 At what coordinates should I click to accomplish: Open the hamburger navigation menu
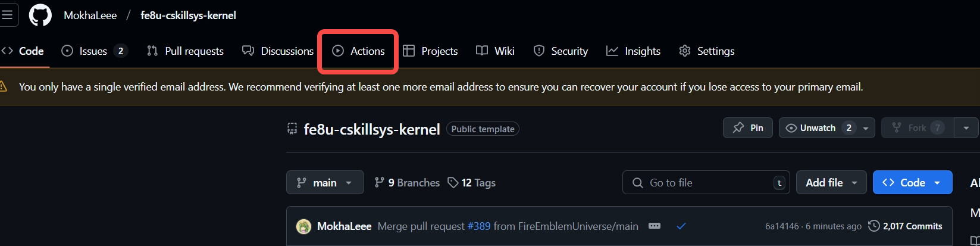pyautogui.click(x=8, y=15)
